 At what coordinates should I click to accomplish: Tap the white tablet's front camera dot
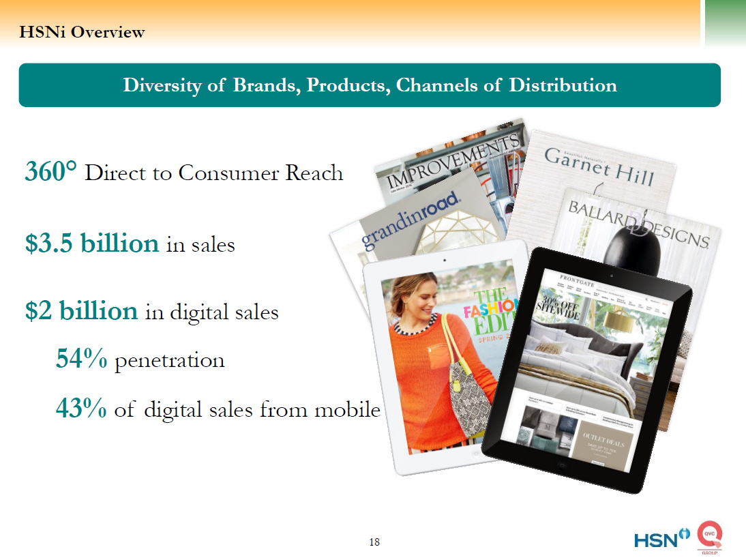click(x=444, y=260)
